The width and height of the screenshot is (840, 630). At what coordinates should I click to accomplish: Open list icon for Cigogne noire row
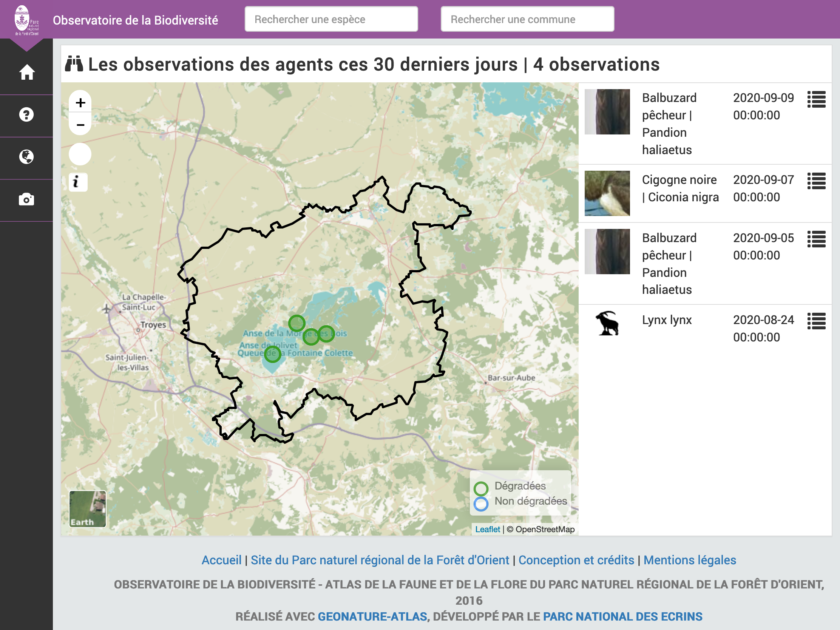[816, 181]
